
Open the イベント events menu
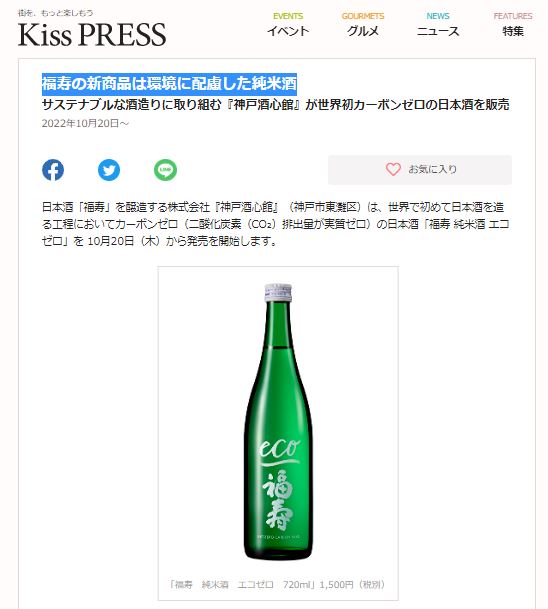288,31
